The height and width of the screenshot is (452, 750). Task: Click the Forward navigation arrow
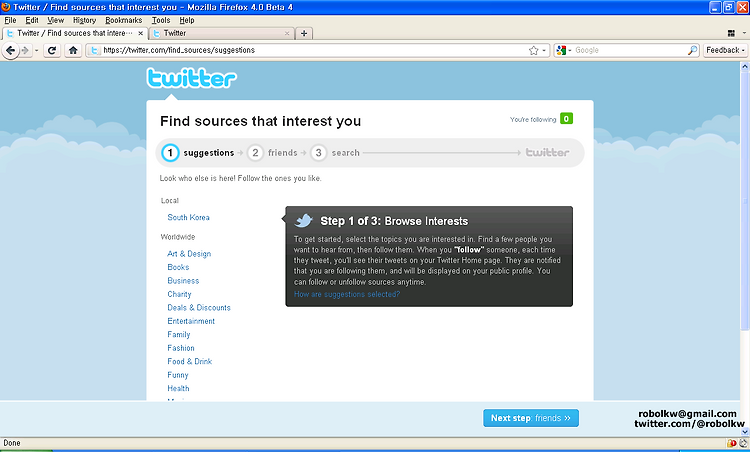pyautogui.click(x=25, y=50)
